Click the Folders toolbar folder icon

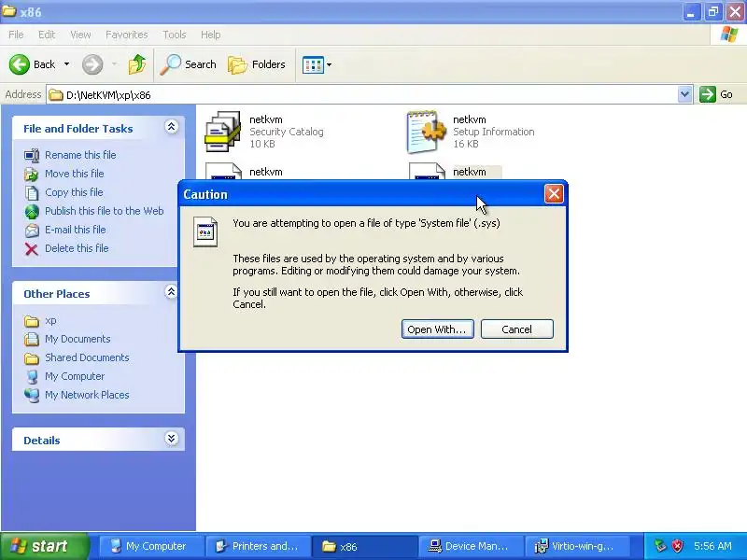(237, 64)
